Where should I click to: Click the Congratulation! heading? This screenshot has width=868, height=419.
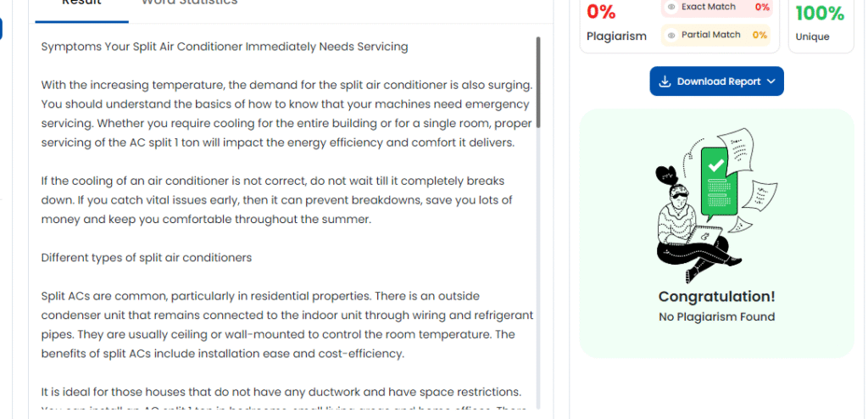coord(716,297)
